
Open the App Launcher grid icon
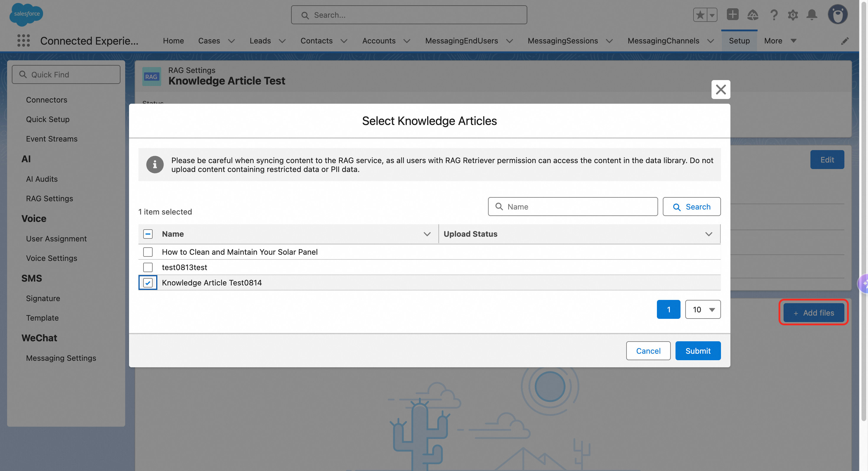click(x=24, y=41)
